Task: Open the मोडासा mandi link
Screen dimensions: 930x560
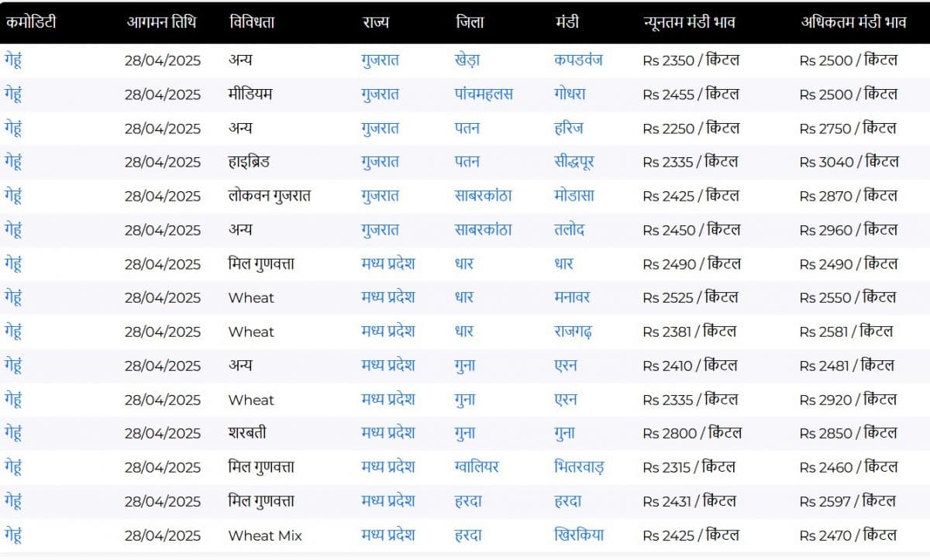Action: [x=574, y=196]
